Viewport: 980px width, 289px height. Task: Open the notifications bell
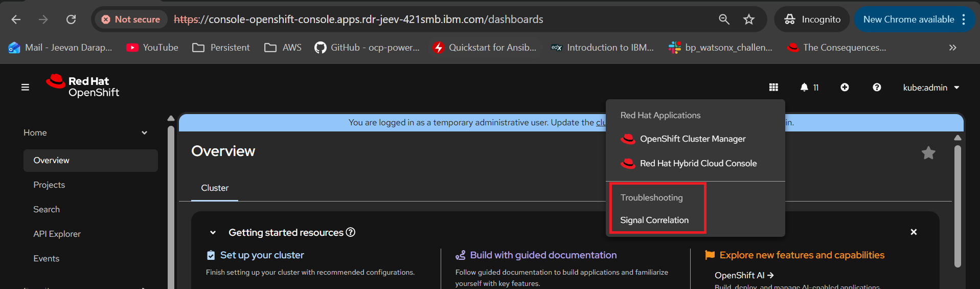point(808,87)
